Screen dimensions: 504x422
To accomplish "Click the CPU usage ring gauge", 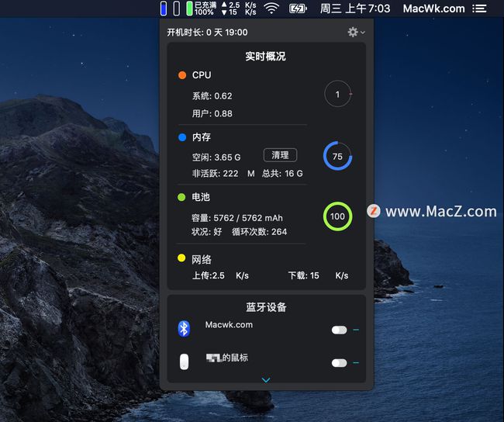I will click(337, 94).
